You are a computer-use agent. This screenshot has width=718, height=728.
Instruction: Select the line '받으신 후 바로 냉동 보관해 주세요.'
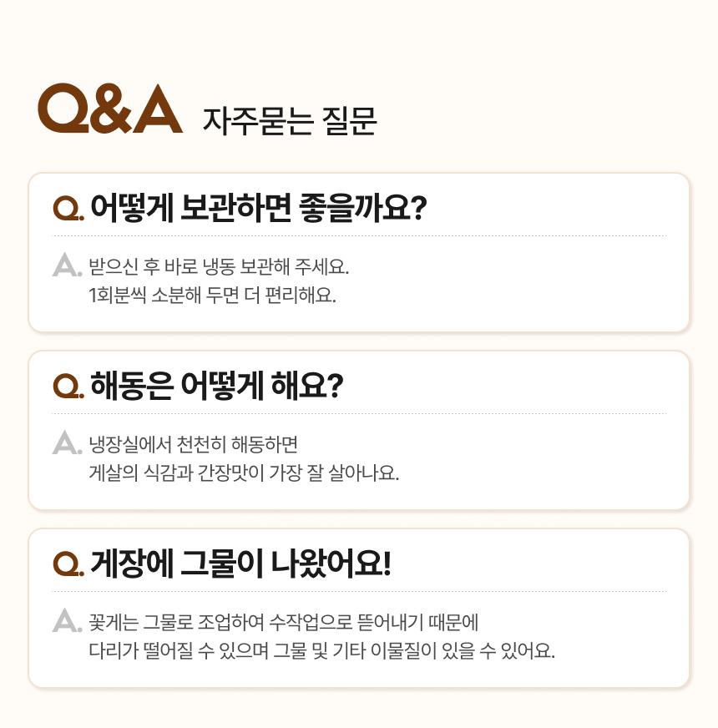point(217,268)
